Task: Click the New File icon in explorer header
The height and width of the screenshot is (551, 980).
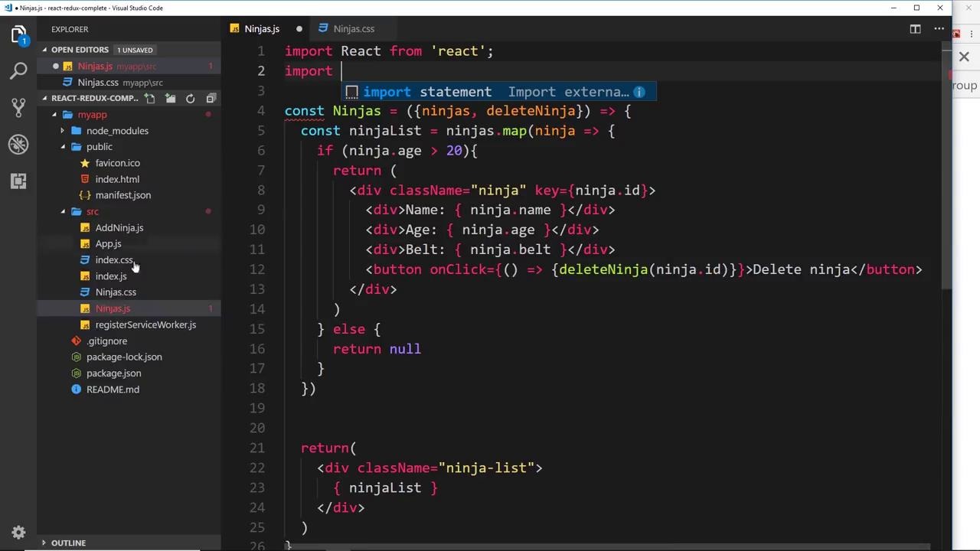Action: [150, 98]
